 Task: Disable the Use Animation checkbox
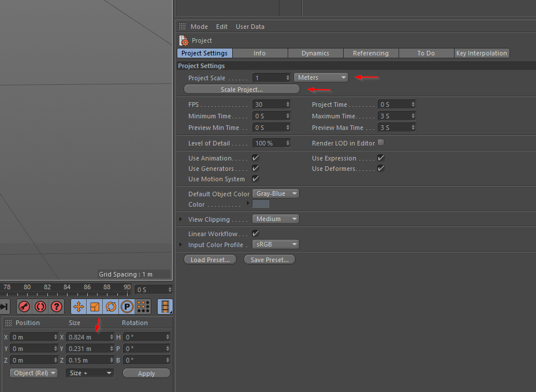[x=255, y=158]
